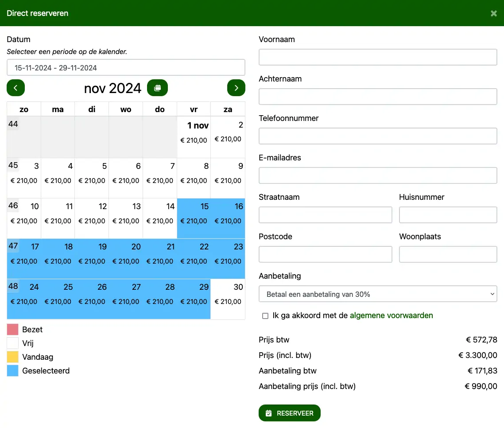Viewport: 504px width, 428px height.
Task: Click selected date November 17
Action: pyautogui.click(x=24, y=259)
